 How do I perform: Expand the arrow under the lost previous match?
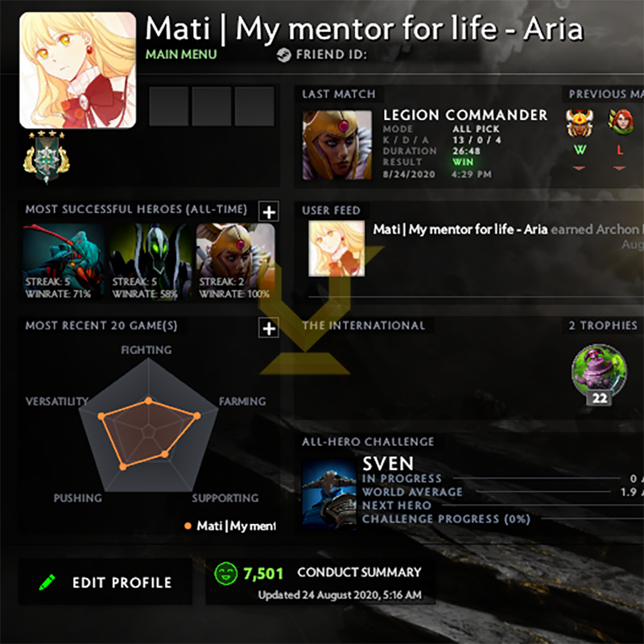(x=619, y=168)
